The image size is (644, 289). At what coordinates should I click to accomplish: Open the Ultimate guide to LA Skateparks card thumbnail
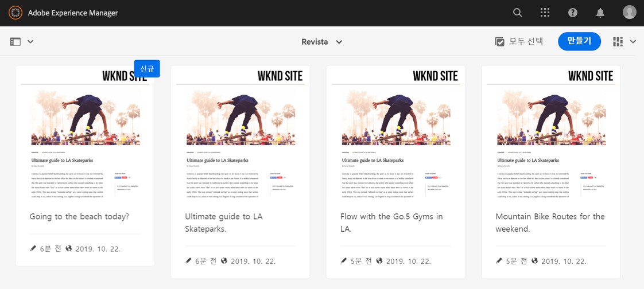240,134
